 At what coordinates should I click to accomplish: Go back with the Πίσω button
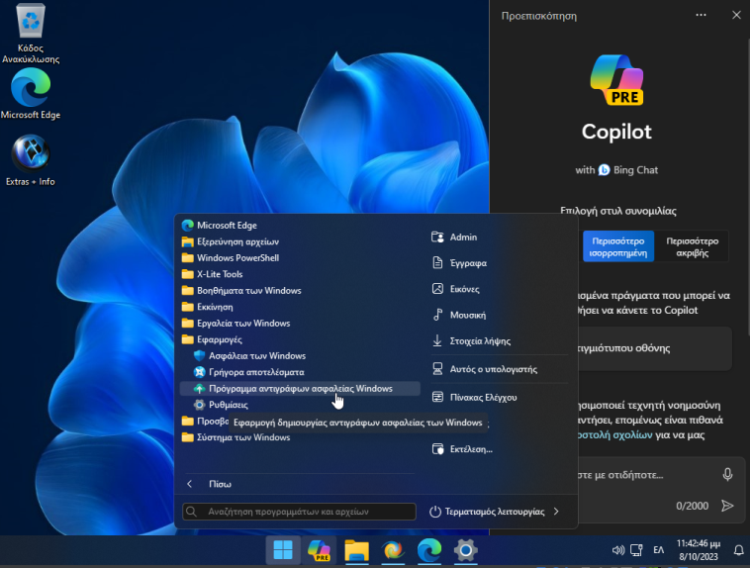coord(209,484)
